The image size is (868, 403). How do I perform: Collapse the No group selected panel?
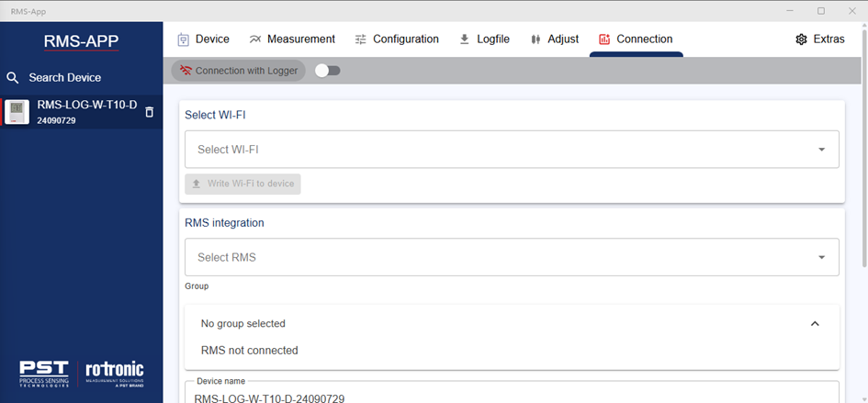coord(815,323)
